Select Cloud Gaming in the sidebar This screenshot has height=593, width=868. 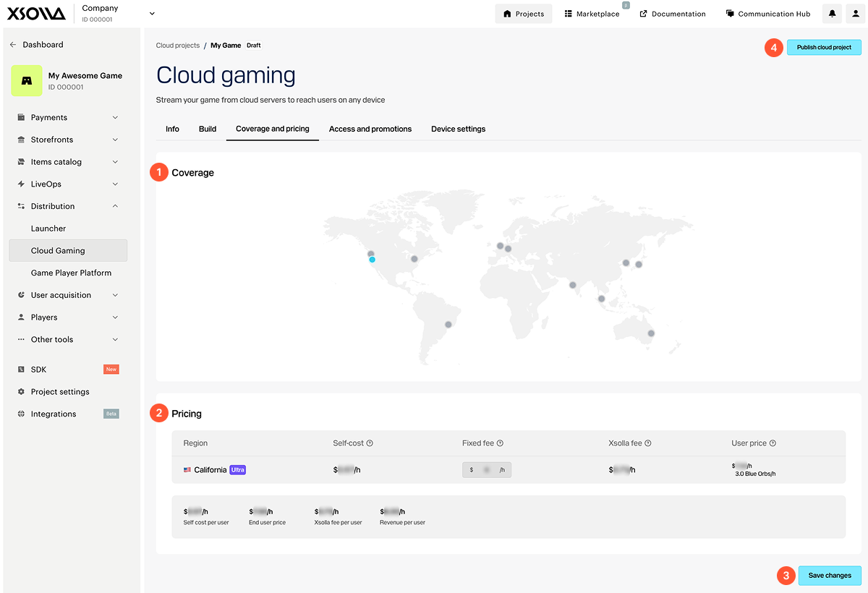[x=68, y=250]
